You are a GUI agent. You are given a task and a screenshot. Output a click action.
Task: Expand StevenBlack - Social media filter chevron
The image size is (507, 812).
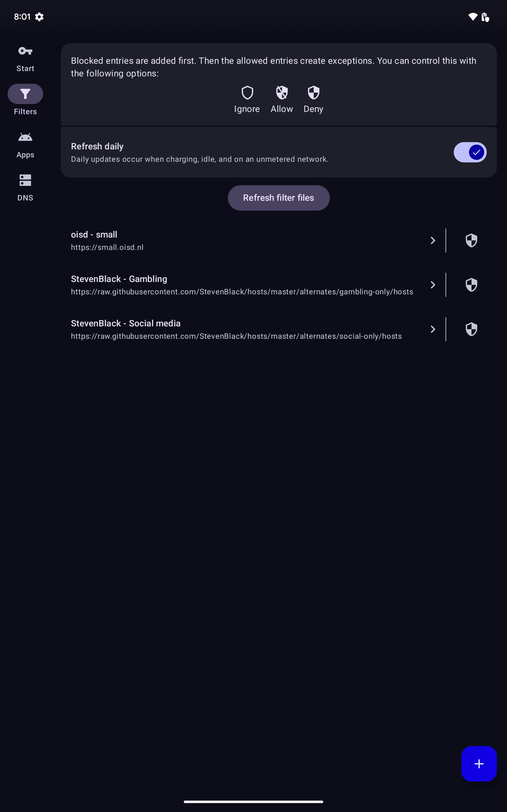pyautogui.click(x=433, y=329)
